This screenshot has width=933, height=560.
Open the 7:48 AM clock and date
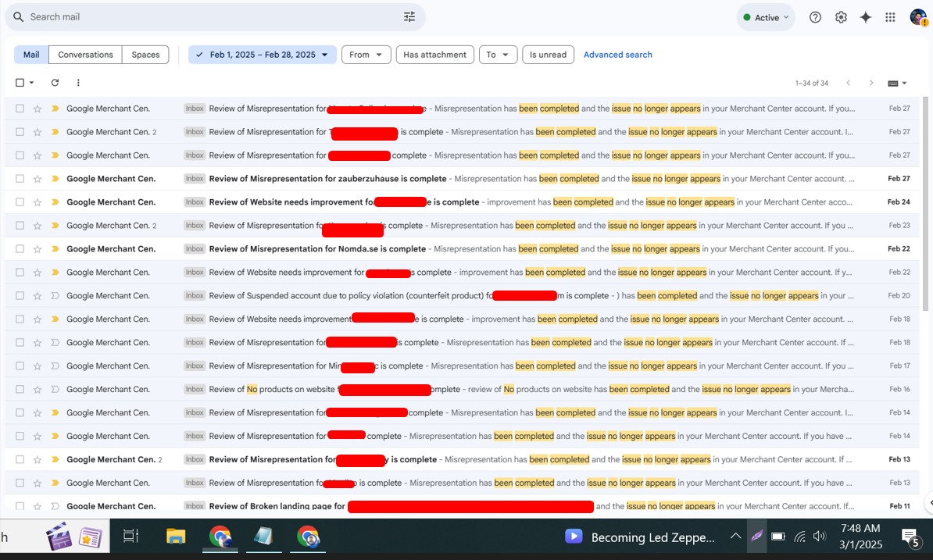pyautogui.click(x=860, y=537)
